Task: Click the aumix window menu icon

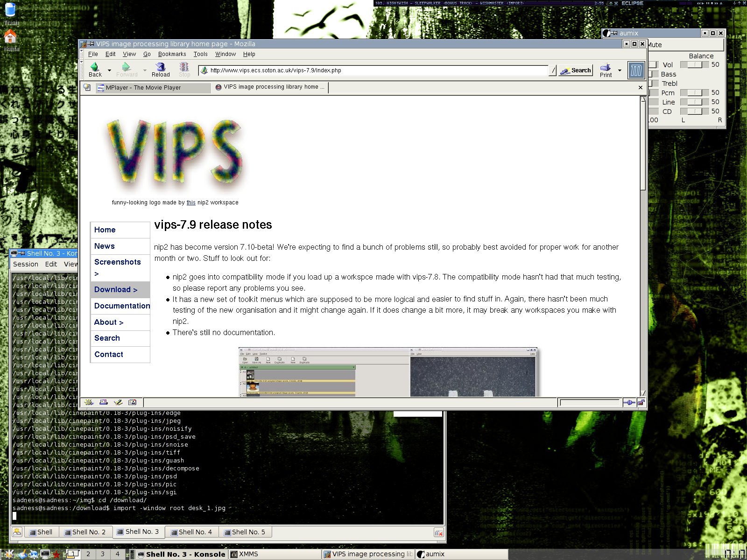Action: 606,33
